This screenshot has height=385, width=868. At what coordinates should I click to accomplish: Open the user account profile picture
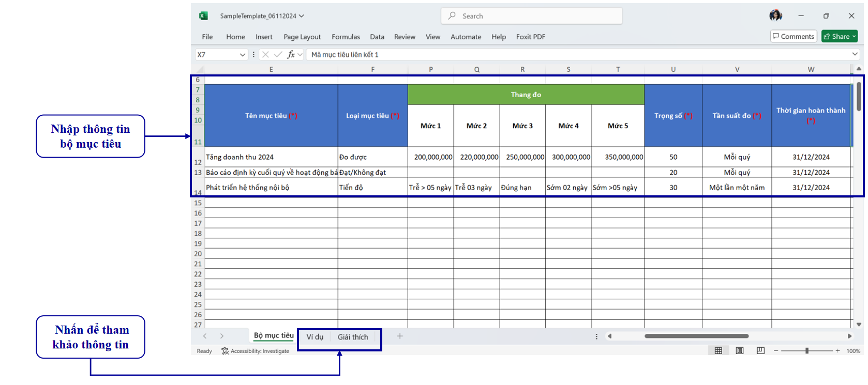[775, 16]
